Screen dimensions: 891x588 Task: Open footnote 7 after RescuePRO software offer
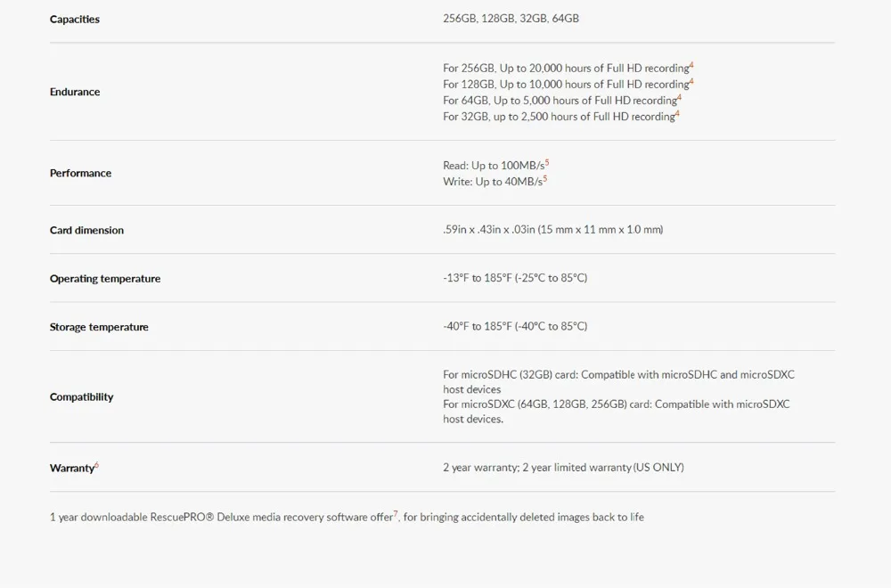coord(396,513)
